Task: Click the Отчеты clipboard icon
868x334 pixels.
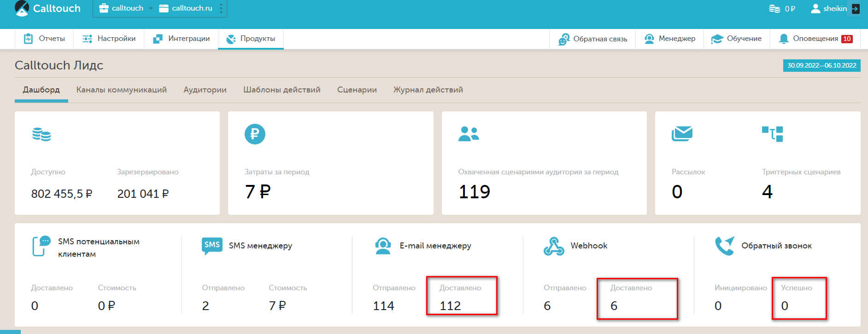Action: tap(29, 39)
